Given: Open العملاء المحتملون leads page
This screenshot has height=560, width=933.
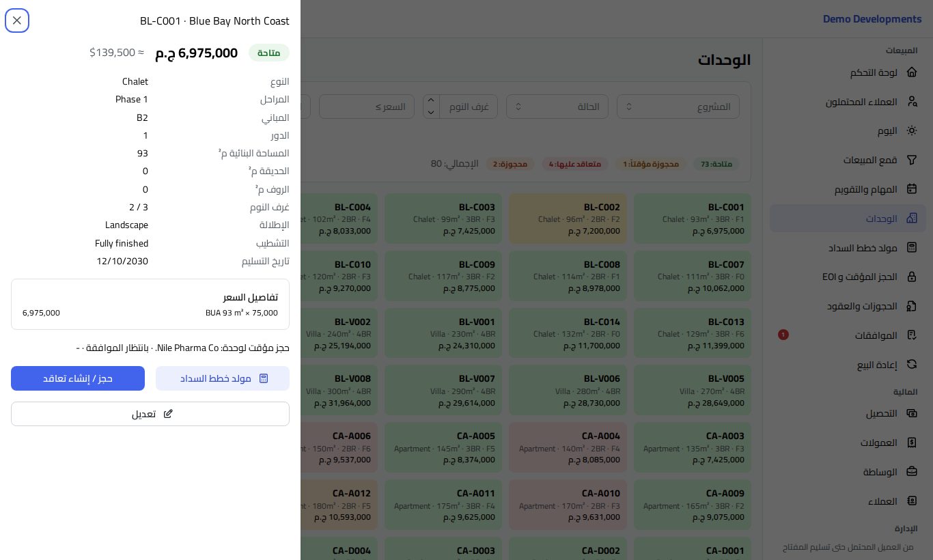Looking at the screenshot, I should [x=848, y=102].
